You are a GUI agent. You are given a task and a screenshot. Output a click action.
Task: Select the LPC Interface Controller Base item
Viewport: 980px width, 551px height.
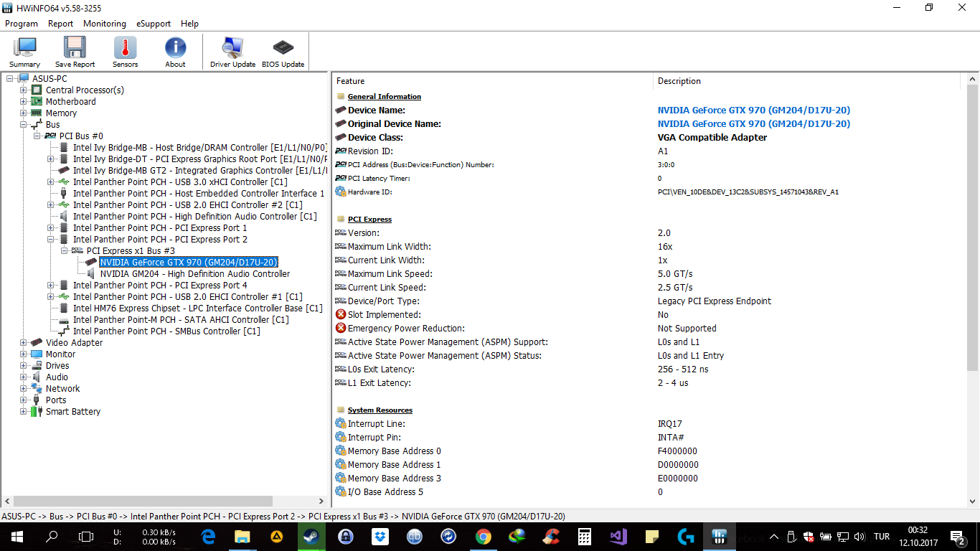tap(197, 309)
